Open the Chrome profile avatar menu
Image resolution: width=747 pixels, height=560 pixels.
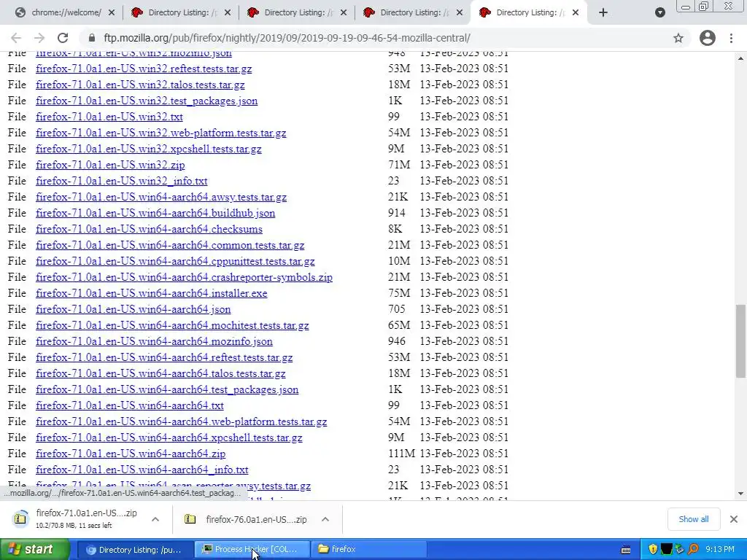pos(708,38)
